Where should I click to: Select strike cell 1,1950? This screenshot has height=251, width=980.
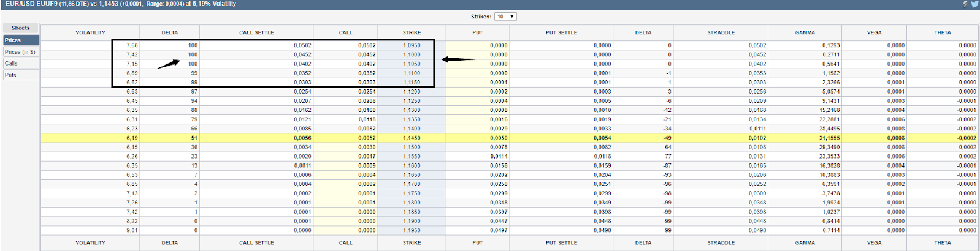pyautogui.click(x=412, y=230)
